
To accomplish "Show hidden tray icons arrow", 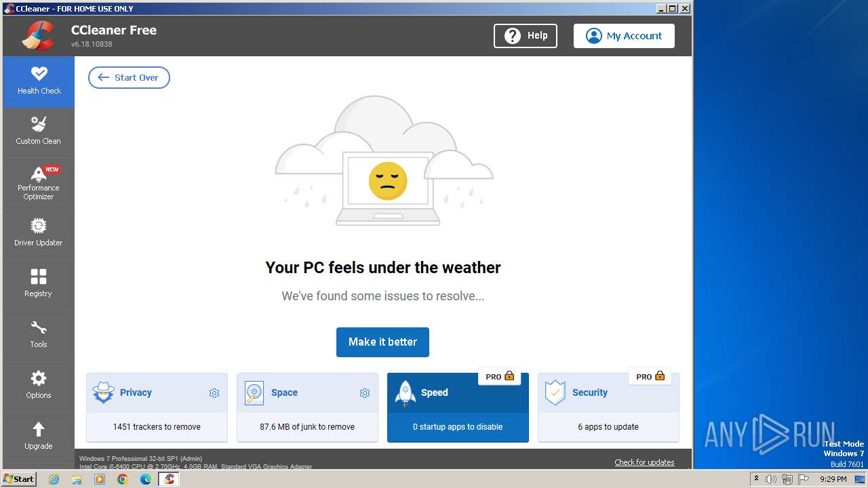I will tap(756, 479).
